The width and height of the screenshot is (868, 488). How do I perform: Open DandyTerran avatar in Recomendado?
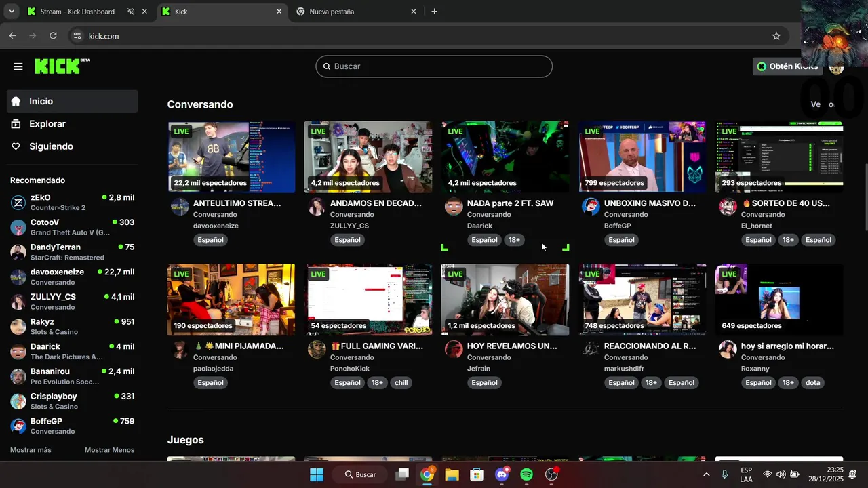point(18,252)
